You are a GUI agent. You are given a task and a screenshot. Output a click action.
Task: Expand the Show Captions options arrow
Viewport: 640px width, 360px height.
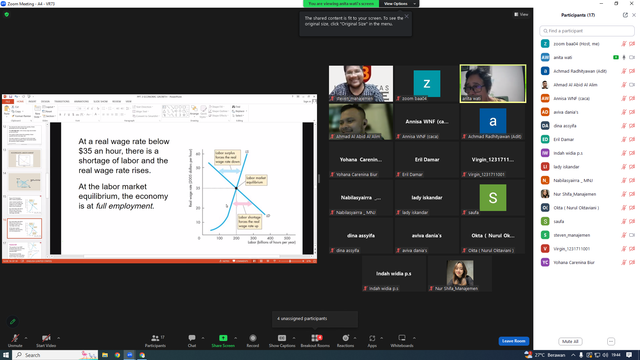click(x=294, y=338)
